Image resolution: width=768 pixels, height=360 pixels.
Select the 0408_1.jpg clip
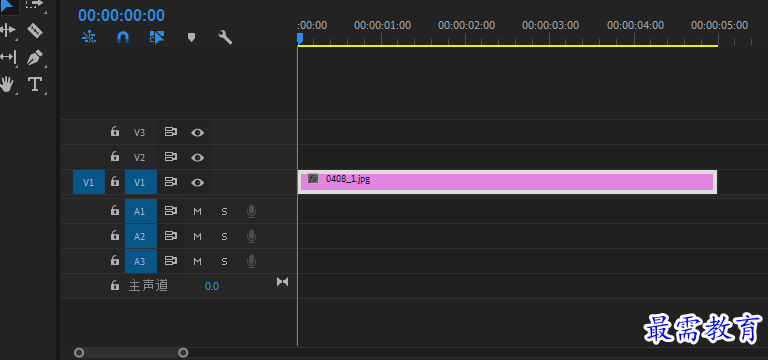507,182
